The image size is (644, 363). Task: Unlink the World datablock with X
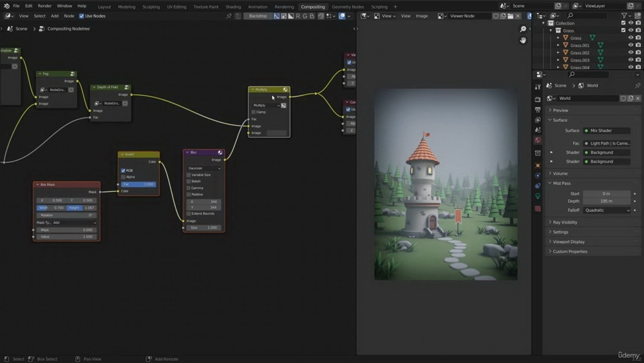click(638, 98)
